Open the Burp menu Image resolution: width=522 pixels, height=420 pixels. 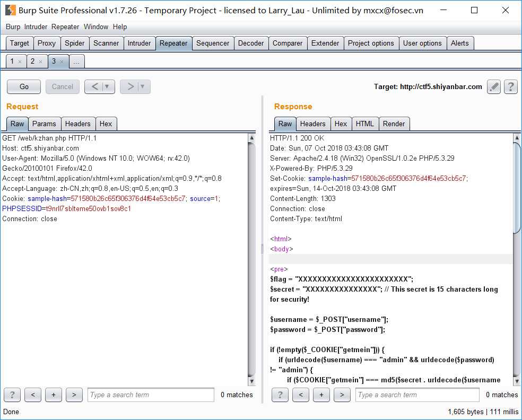[13, 27]
